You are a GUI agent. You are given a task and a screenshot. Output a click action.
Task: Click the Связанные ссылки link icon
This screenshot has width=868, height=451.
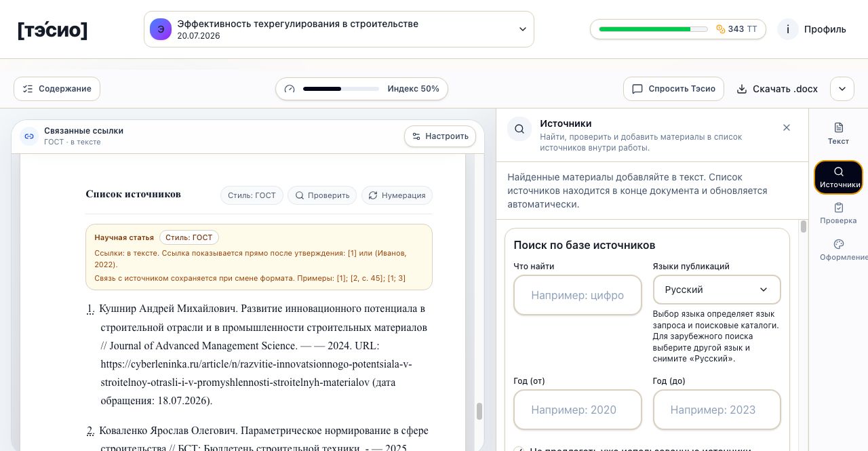tap(29, 136)
